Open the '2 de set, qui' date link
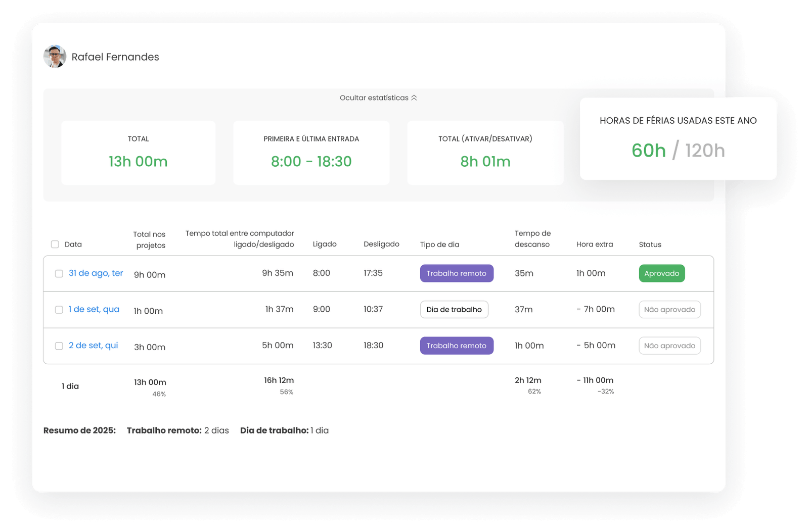This screenshot has height=532, width=809. coord(93,346)
